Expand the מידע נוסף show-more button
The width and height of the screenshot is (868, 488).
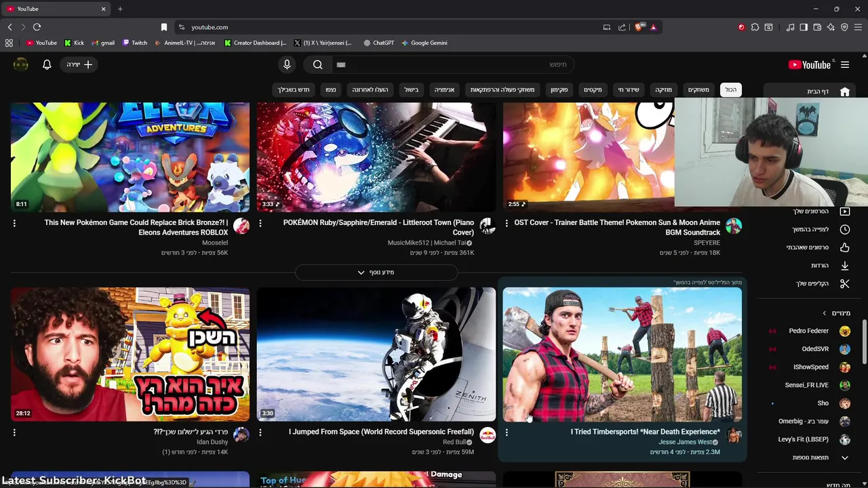[376, 272]
